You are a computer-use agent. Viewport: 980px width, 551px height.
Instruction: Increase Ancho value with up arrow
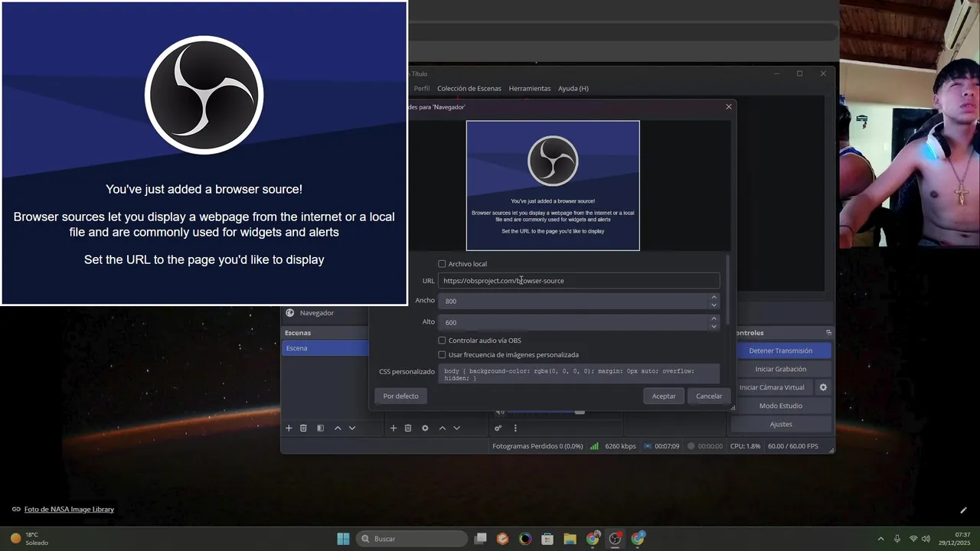point(714,297)
